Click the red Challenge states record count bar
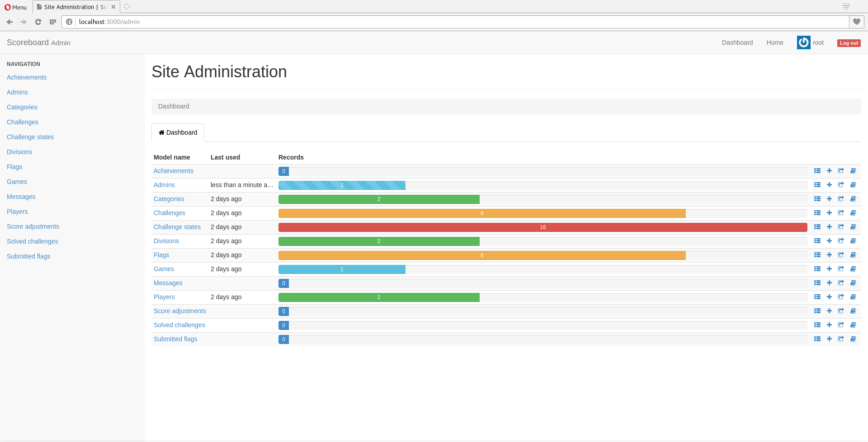Viewport: 868px width, 442px height. point(542,227)
